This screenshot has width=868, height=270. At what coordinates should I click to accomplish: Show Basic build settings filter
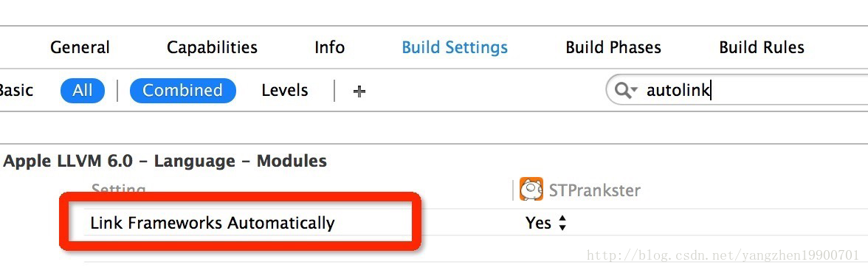click(16, 90)
